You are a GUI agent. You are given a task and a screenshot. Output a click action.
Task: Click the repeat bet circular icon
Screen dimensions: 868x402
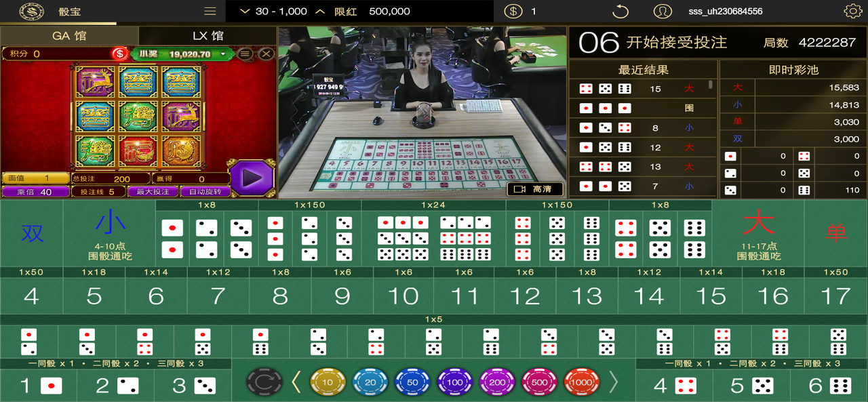[264, 382]
